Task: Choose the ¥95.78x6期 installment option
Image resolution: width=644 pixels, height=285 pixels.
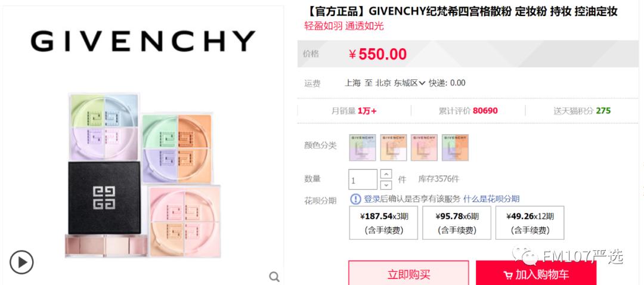Action: (x=457, y=222)
